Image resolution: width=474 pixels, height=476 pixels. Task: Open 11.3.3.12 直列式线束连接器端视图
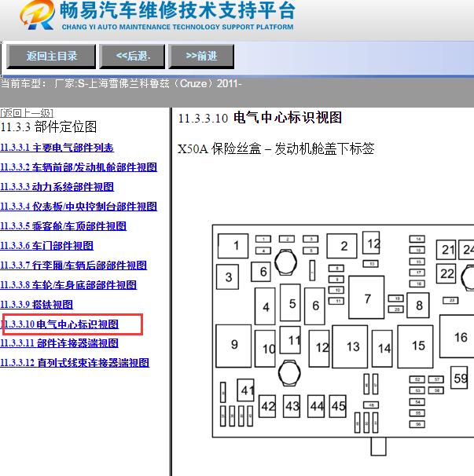tap(75, 363)
